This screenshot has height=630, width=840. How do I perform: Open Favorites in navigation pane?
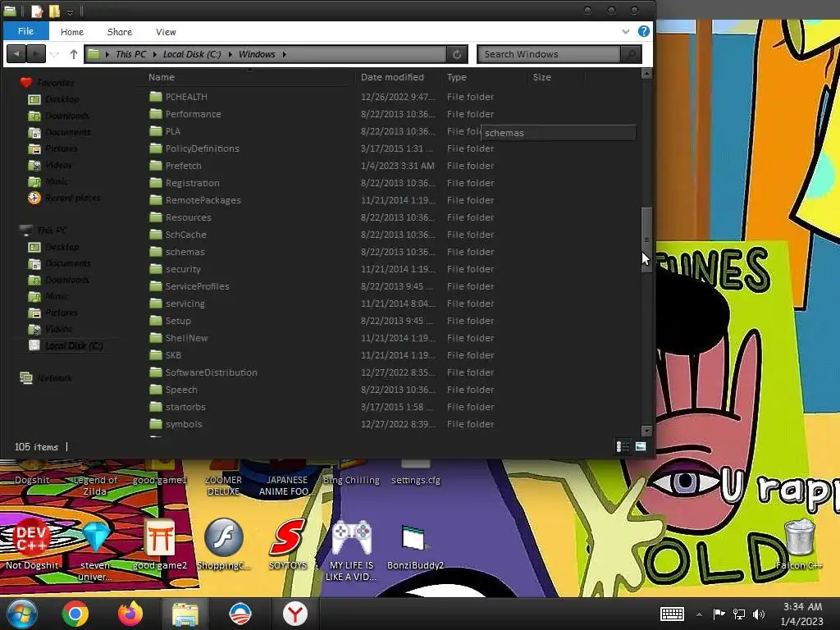(x=55, y=83)
